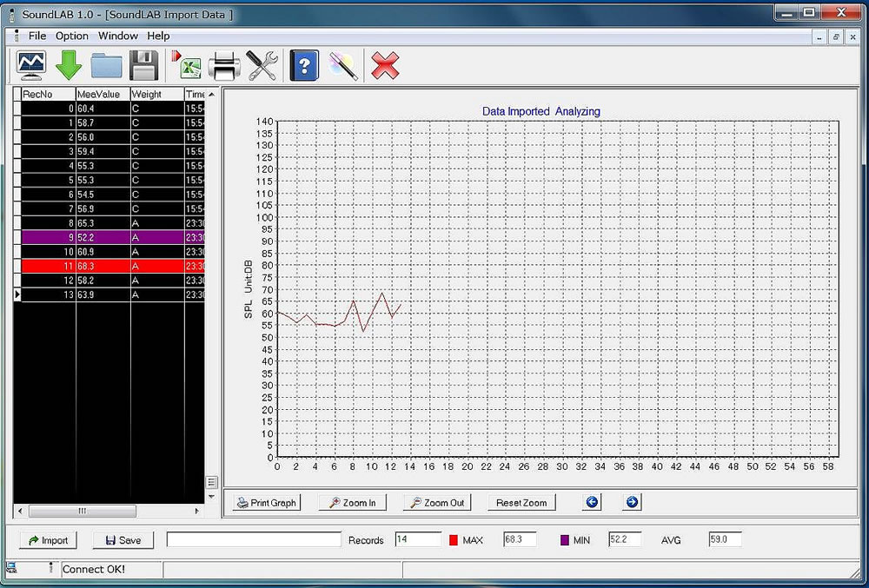Open the Window menu

[118, 36]
